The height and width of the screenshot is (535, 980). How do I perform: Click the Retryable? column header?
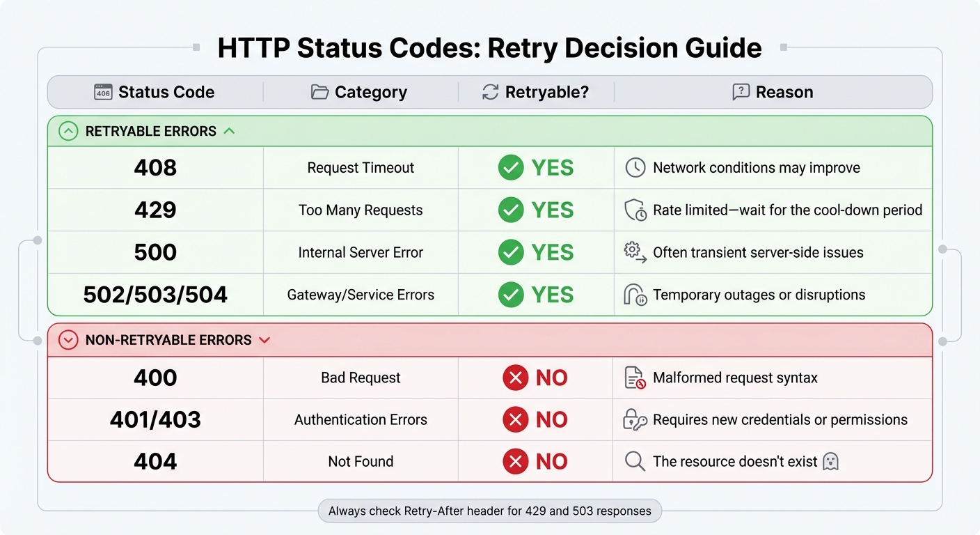pyautogui.click(x=536, y=92)
